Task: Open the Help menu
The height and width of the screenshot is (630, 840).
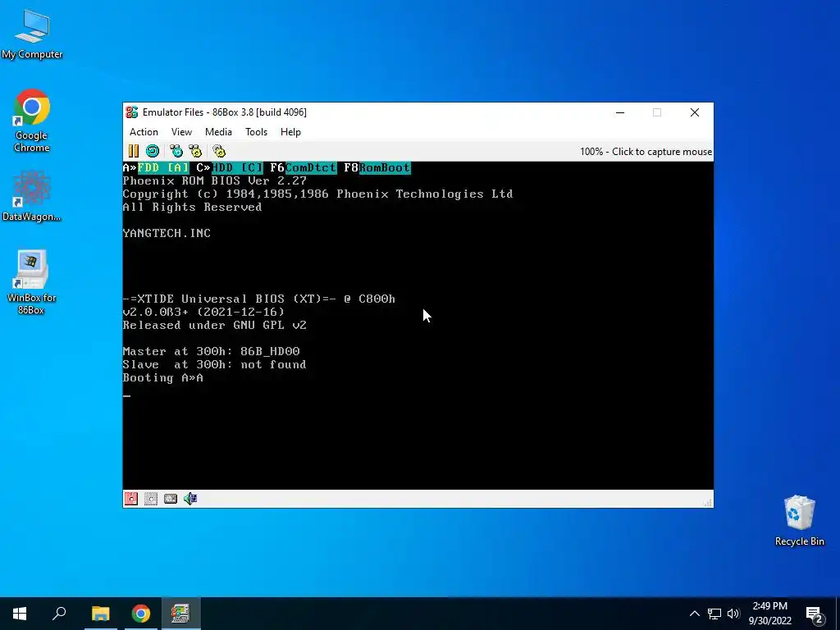Action: [290, 132]
